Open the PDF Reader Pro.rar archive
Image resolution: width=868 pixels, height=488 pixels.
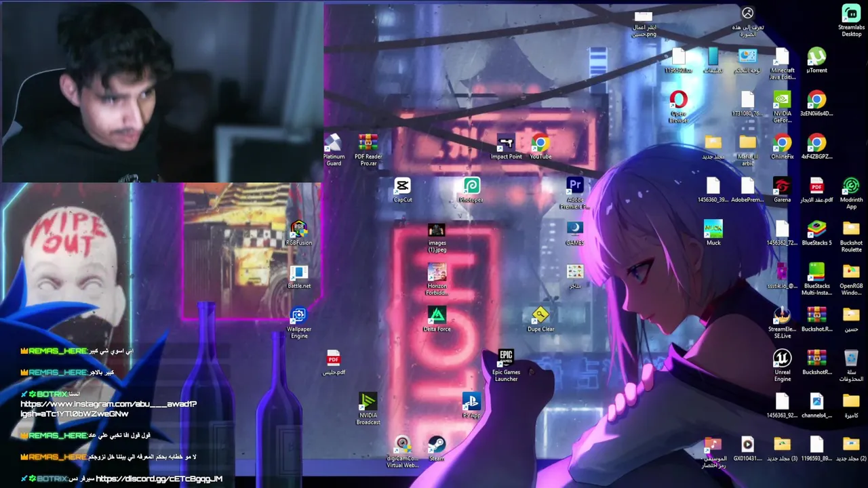click(368, 150)
